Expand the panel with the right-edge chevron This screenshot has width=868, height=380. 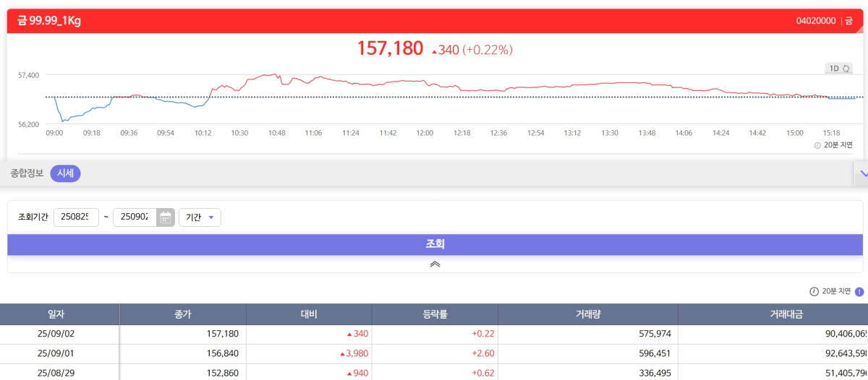click(x=862, y=173)
